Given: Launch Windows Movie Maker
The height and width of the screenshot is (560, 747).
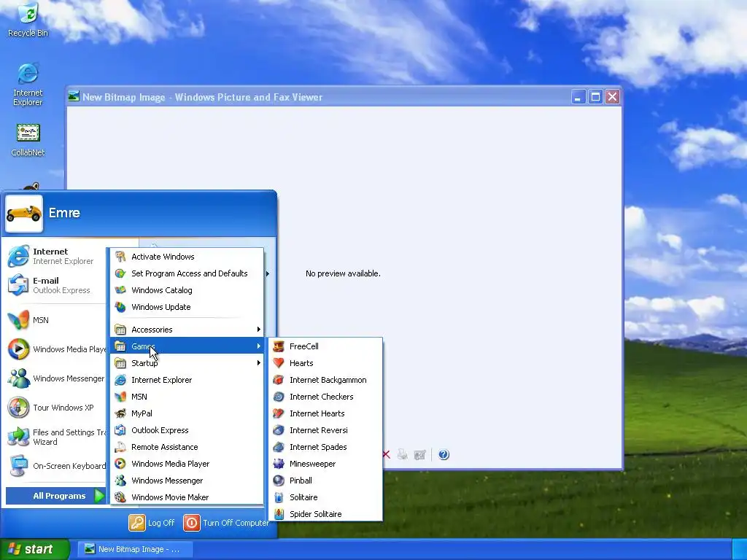Looking at the screenshot, I should (187, 497).
